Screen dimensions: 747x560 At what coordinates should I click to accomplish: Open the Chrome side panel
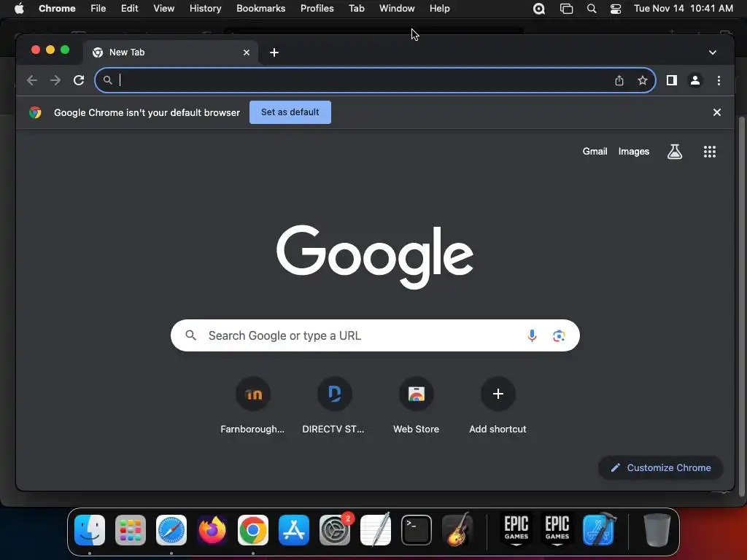672,80
